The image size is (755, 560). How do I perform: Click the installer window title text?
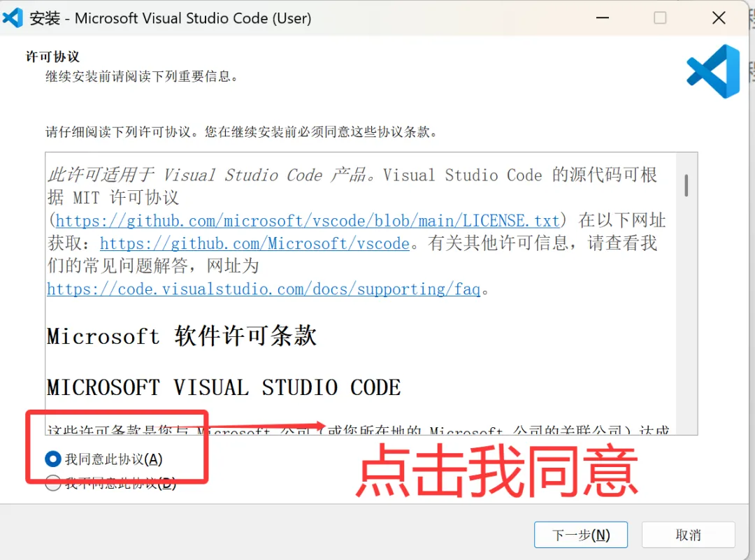(x=171, y=17)
